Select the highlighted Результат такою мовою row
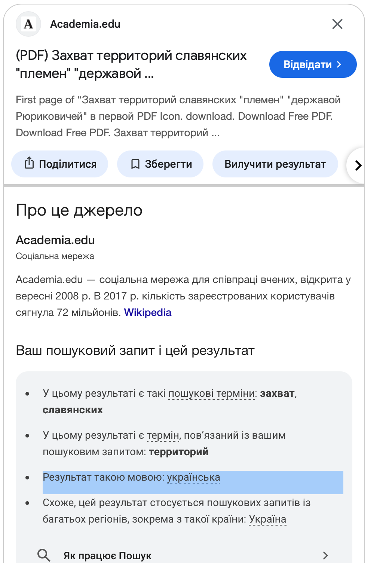 pyautogui.click(x=193, y=482)
